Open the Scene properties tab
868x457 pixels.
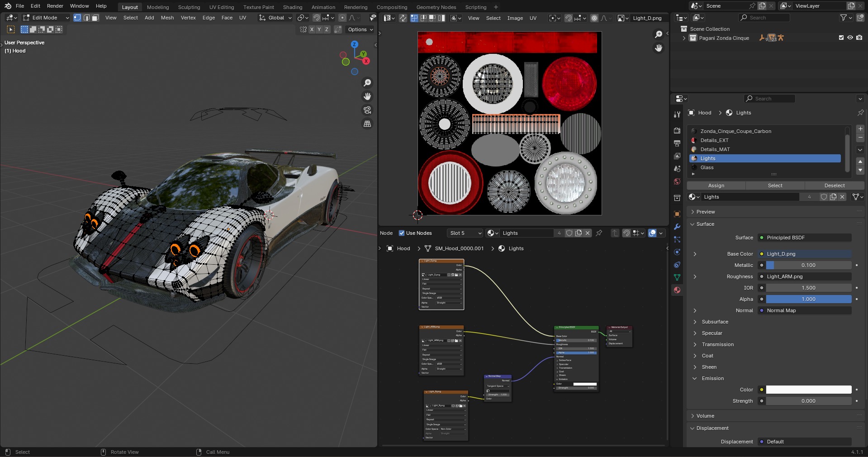coord(677,169)
